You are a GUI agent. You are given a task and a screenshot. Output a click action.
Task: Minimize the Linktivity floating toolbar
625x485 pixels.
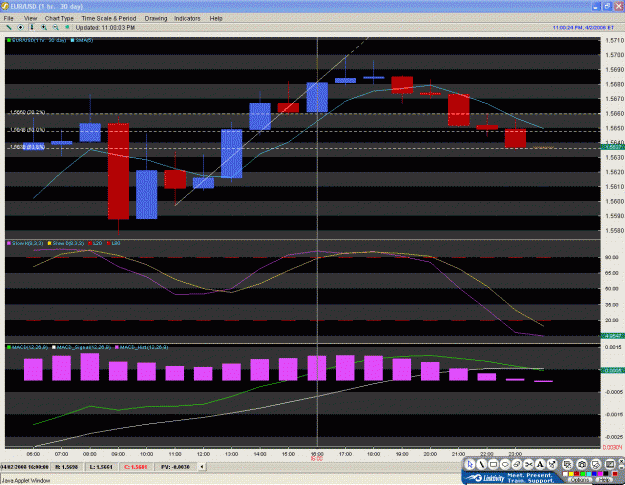(621, 467)
